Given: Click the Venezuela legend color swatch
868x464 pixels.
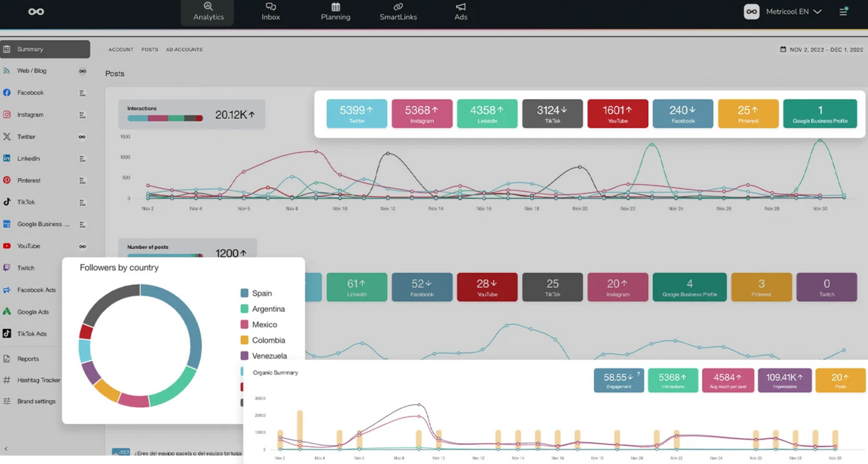Looking at the screenshot, I should tap(244, 356).
